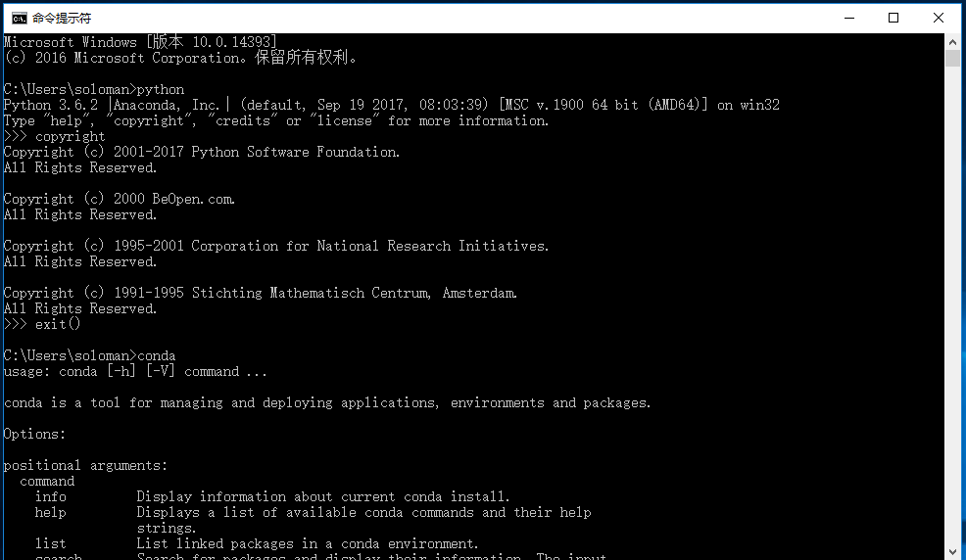966x560 pixels.
Task: Click the scrollbar down arrow
Action: pos(952,552)
